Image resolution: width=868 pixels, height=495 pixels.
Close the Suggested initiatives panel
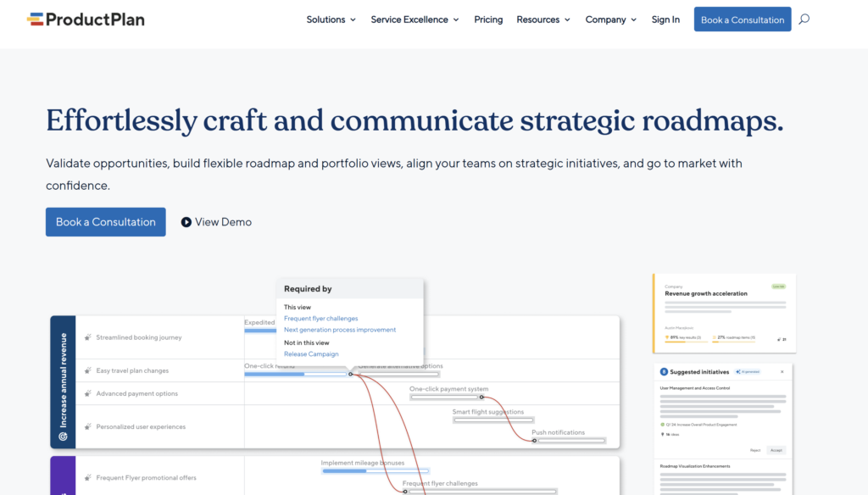click(x=782, y=371)
